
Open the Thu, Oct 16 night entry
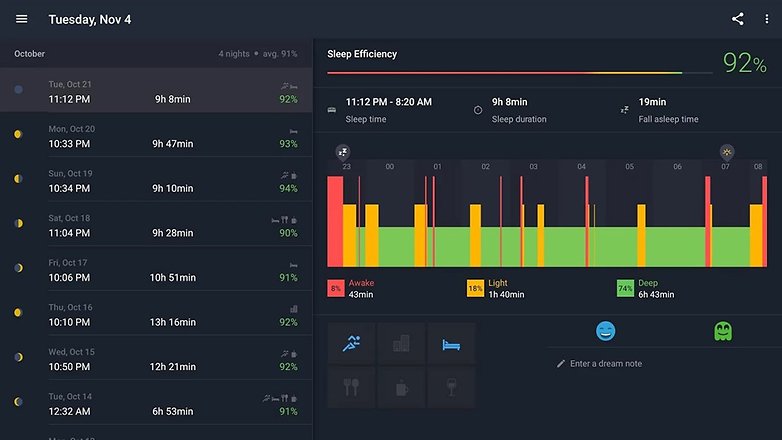156,313
